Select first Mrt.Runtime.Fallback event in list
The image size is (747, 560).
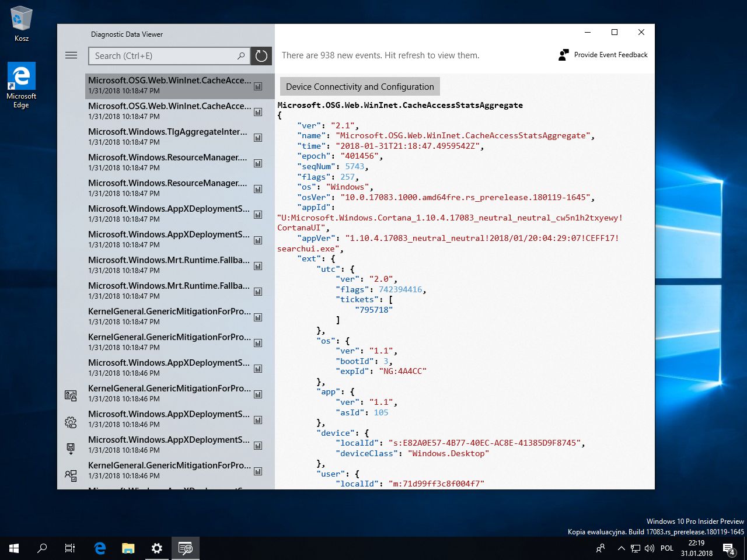169,265
